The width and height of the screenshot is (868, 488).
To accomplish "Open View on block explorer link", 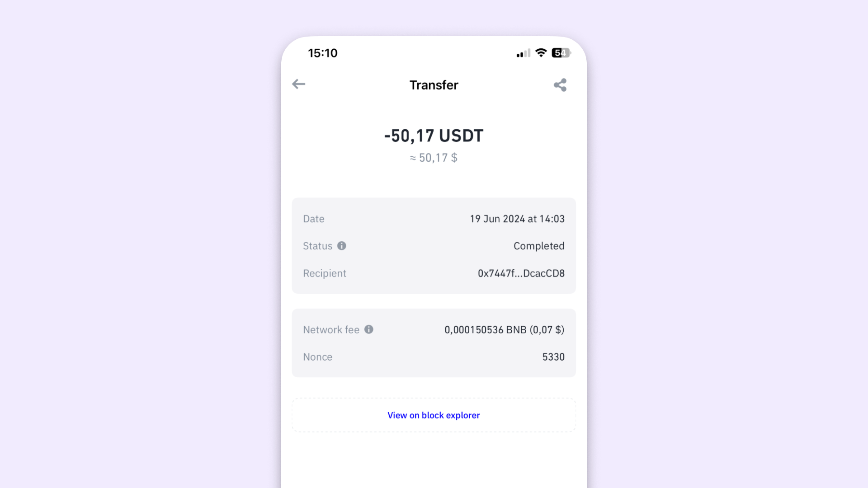I will pyautogui.click(x=434, y=415).
